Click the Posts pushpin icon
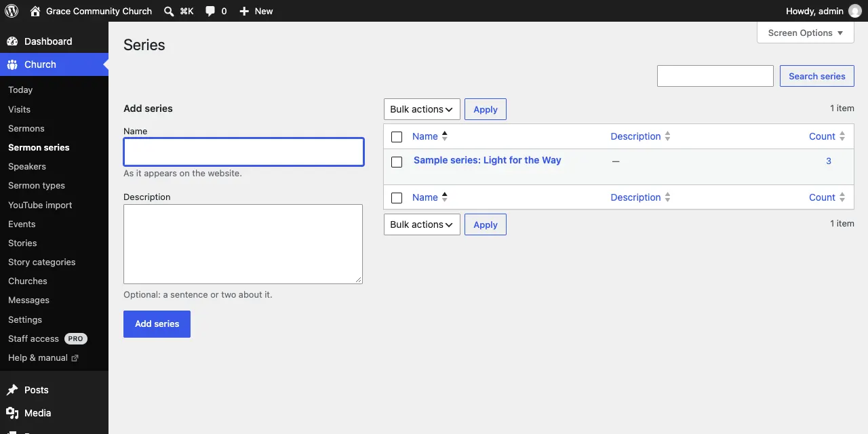 12,390
